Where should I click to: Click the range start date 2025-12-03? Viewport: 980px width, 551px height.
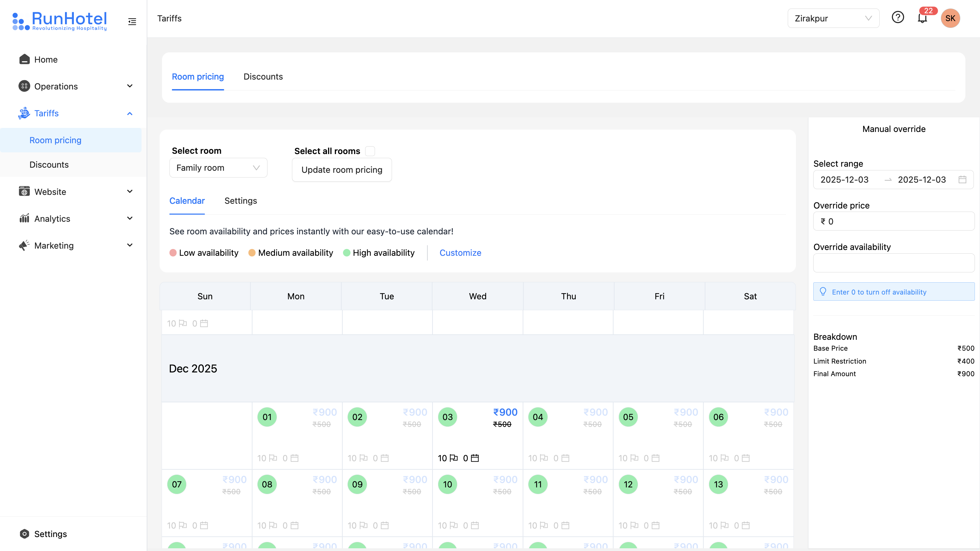pos(845,180)
